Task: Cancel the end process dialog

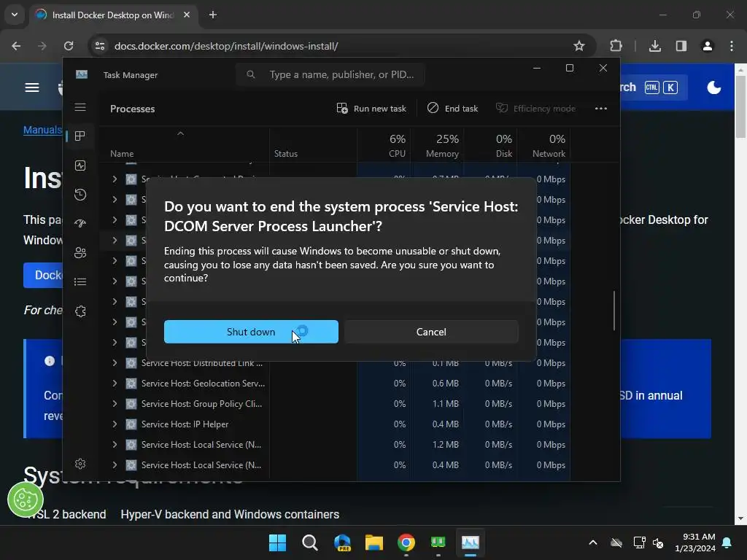Action: 431,332
